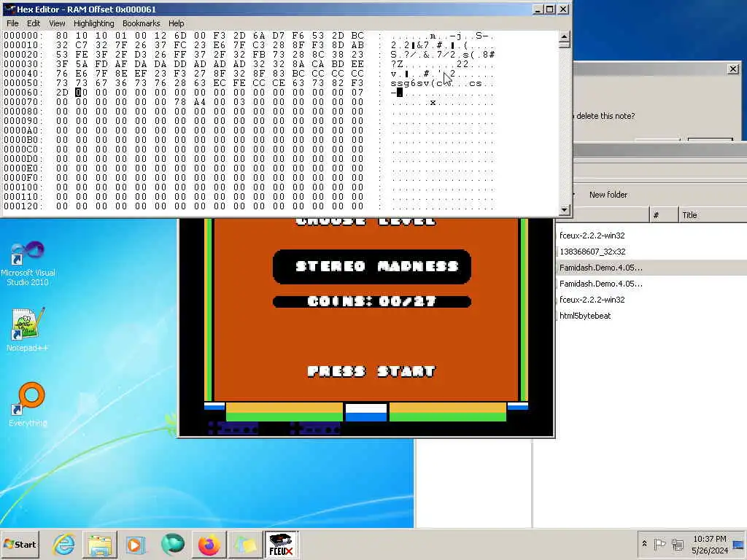This screenshot has height=560, width=747.
Task: Maximize the Hex Editor window
Action: (550, 9)
